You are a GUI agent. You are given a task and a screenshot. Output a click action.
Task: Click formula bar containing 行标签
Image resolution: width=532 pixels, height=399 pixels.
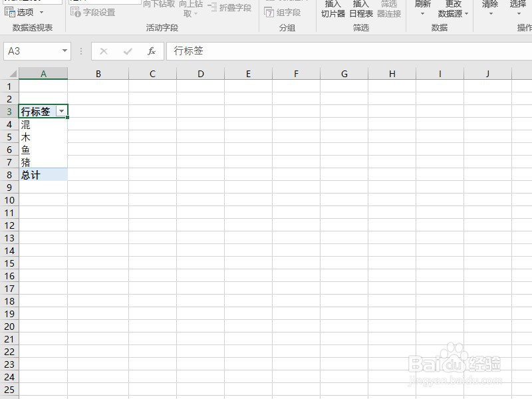coord(349,51)
